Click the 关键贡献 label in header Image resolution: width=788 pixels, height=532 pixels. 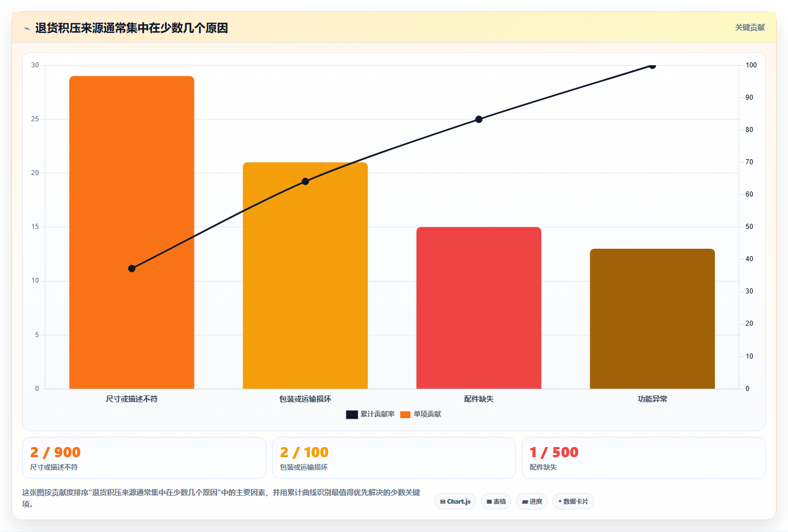749,27
